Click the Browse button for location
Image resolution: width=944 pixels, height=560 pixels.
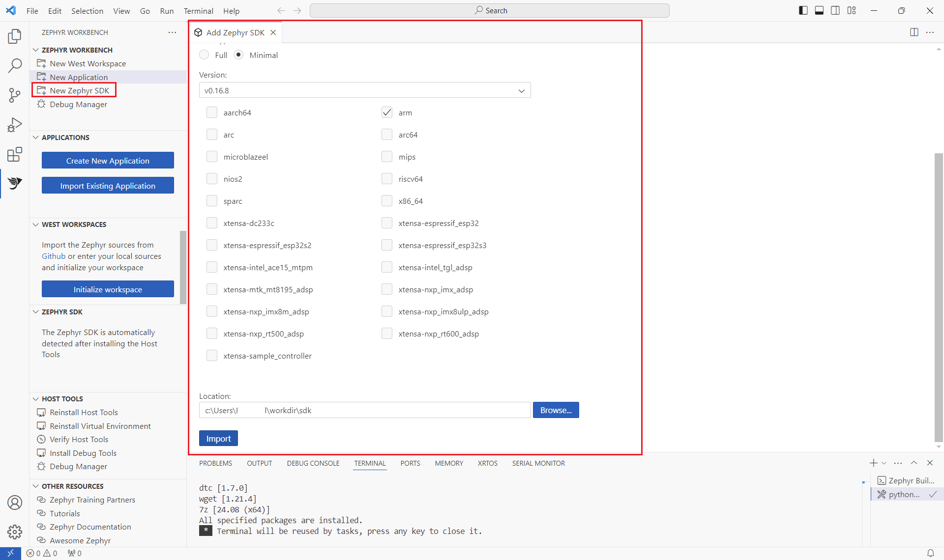pyautogui.click(x=556, y=410)
